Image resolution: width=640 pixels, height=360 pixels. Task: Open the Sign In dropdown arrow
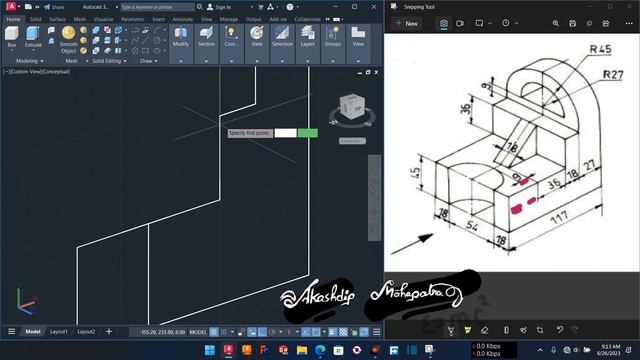(x=251, y=7)
